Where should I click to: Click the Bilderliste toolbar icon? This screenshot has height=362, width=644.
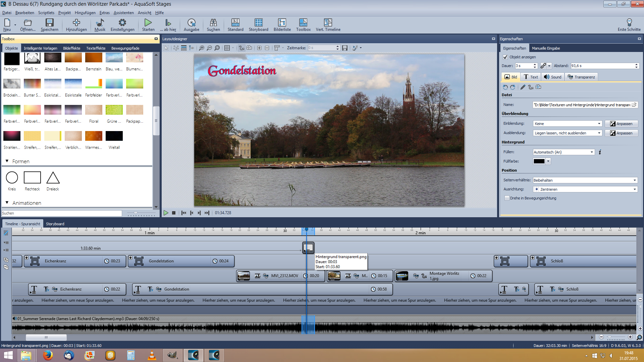pyautogui.click(x=282, y=23)
